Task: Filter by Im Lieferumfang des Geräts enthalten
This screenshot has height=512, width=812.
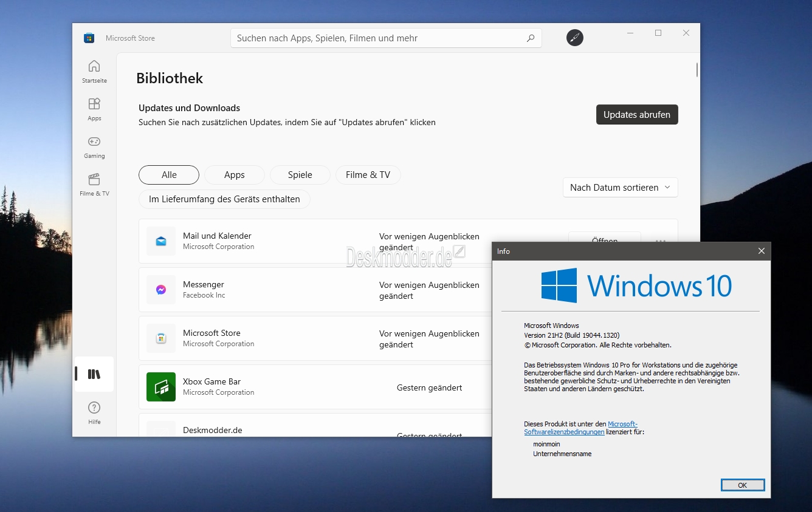Action: click(x=224, y=199)
